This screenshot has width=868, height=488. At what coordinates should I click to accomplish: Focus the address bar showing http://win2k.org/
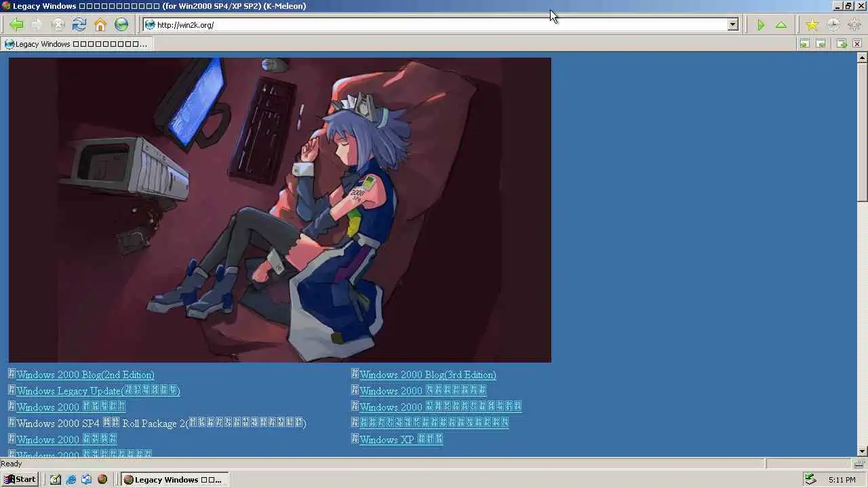441,25
